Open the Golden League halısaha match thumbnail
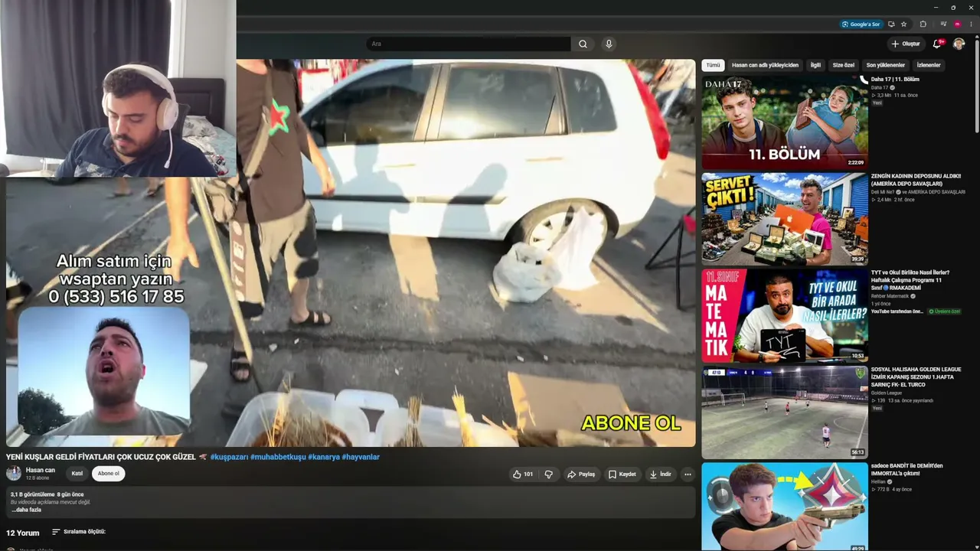980x551 pixels. tap(785, 412)
